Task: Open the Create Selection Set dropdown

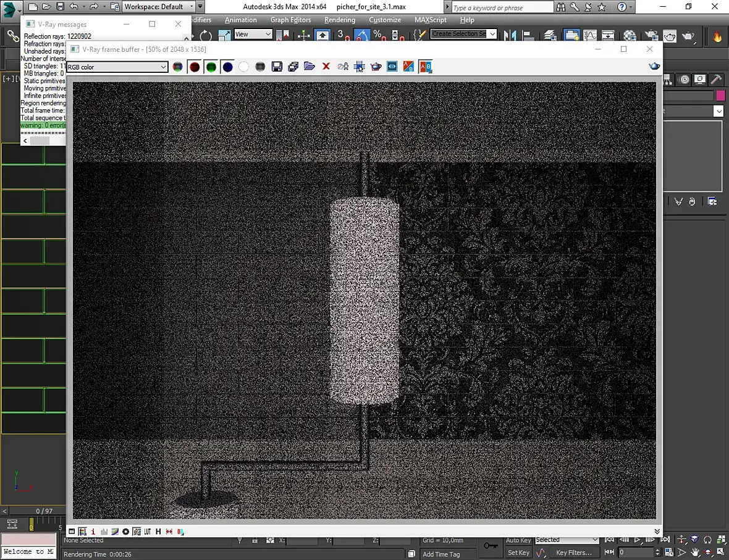Action: (x=463, y=34)
